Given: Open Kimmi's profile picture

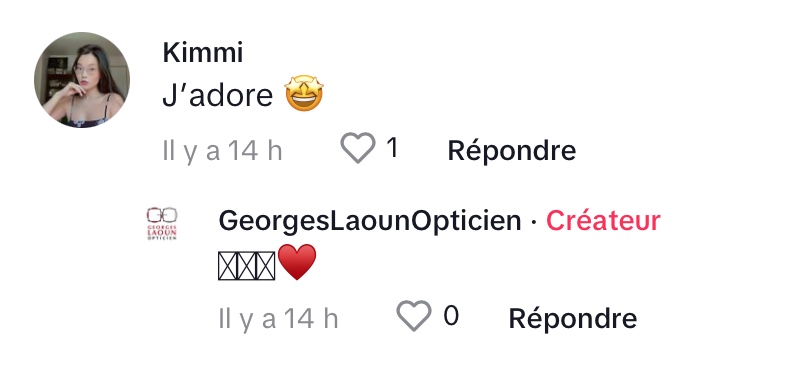Looking at the screenshot, I should (82, 80).
